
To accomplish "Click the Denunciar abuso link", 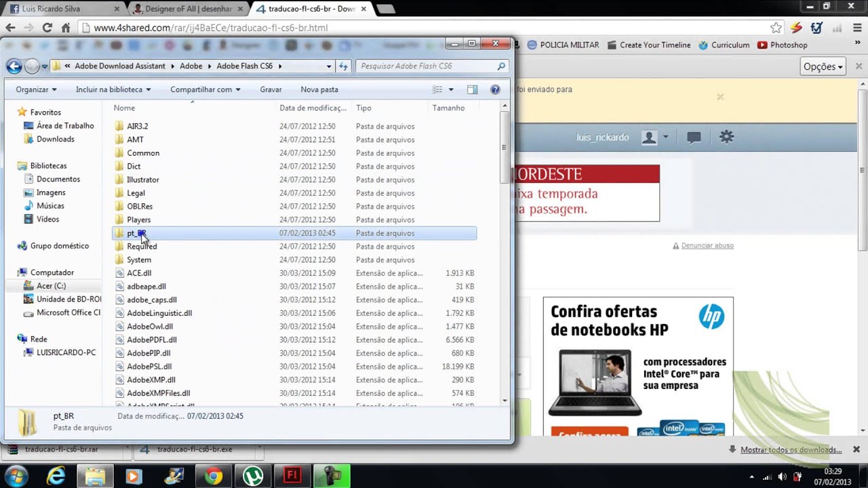I will point(707,245).
